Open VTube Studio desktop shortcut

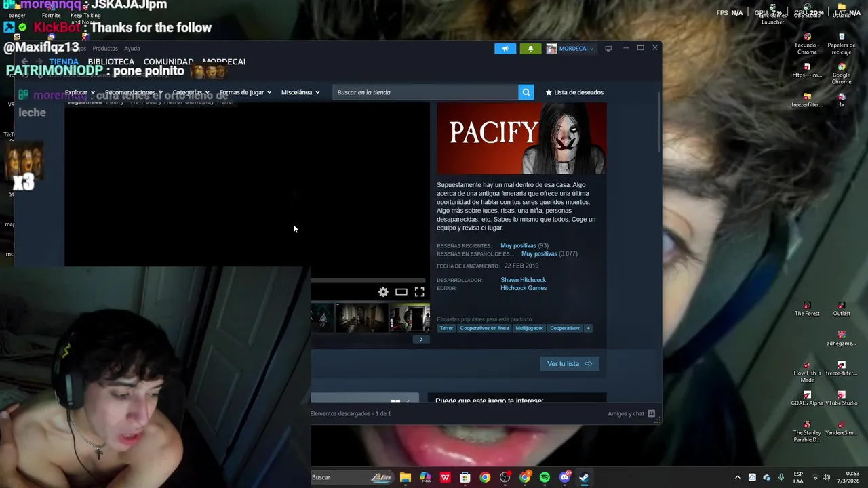click(x=842, y=399)
